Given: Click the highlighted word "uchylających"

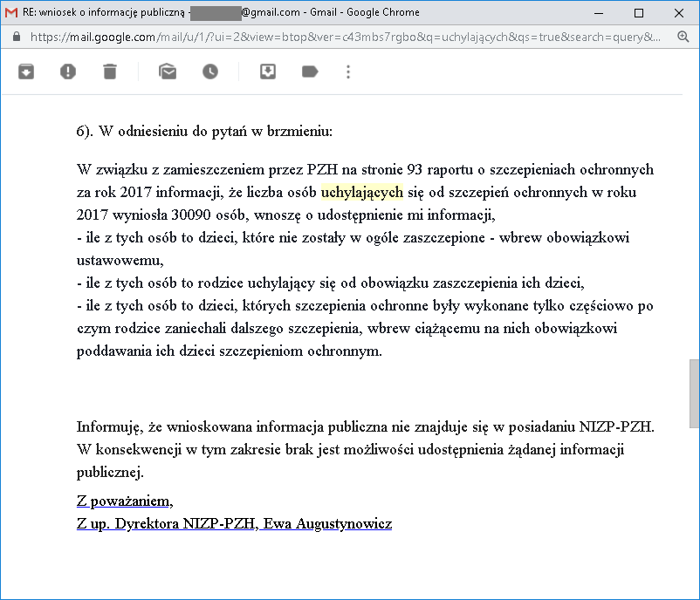Looking at the screenshot, I should tap(361, 192).
